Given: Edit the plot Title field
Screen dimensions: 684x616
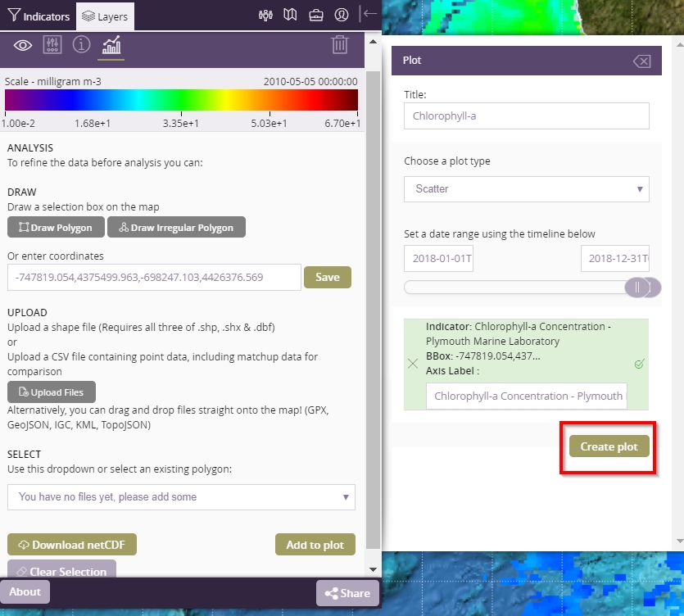Looking at the screenshot, I should pos(527,116).
